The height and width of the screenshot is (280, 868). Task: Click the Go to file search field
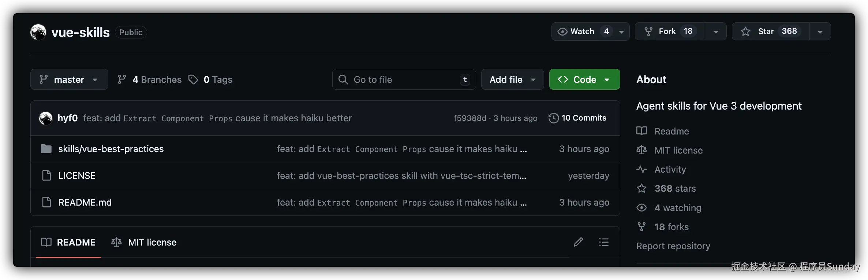tap(403, 80)
